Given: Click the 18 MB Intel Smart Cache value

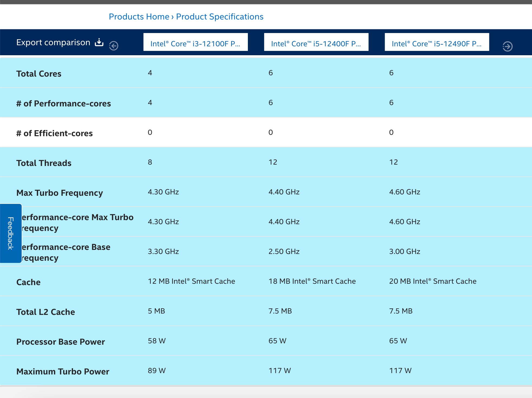Looking at the screenshot, I should 312,281.
